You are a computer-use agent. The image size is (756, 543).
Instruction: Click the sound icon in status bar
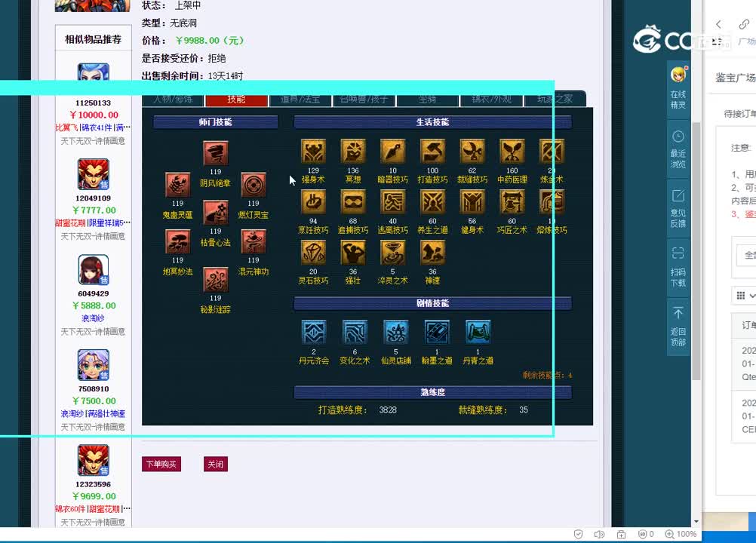pos(599,535)
